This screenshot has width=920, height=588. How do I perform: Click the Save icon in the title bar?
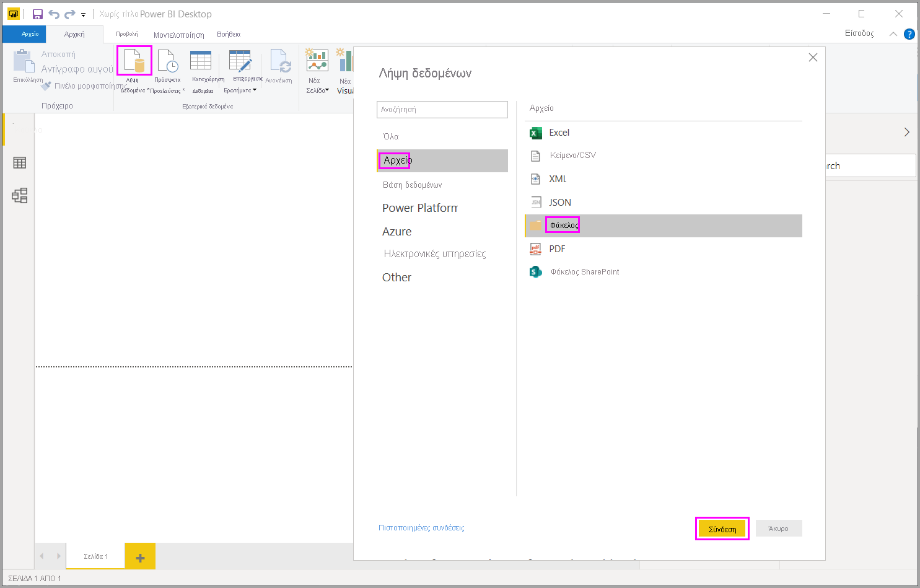click(38, 14)
